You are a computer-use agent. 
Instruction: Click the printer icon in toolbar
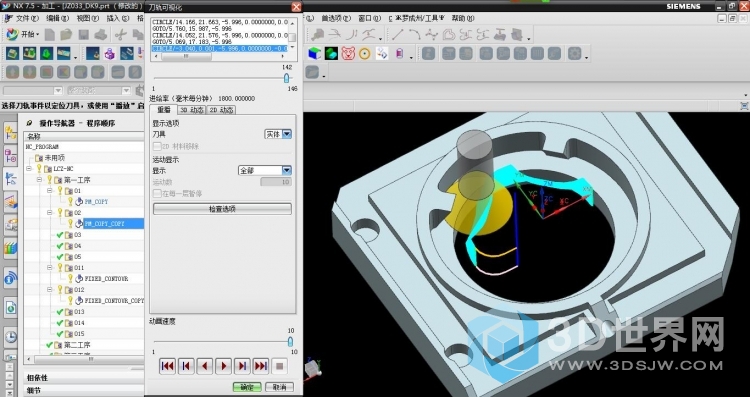coord(100,34)
